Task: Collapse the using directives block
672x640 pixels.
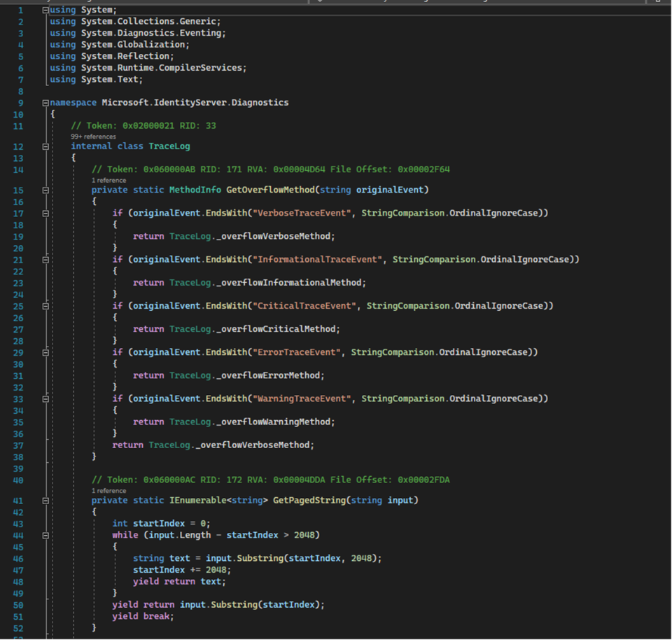Action: click(x=45, y=9)
